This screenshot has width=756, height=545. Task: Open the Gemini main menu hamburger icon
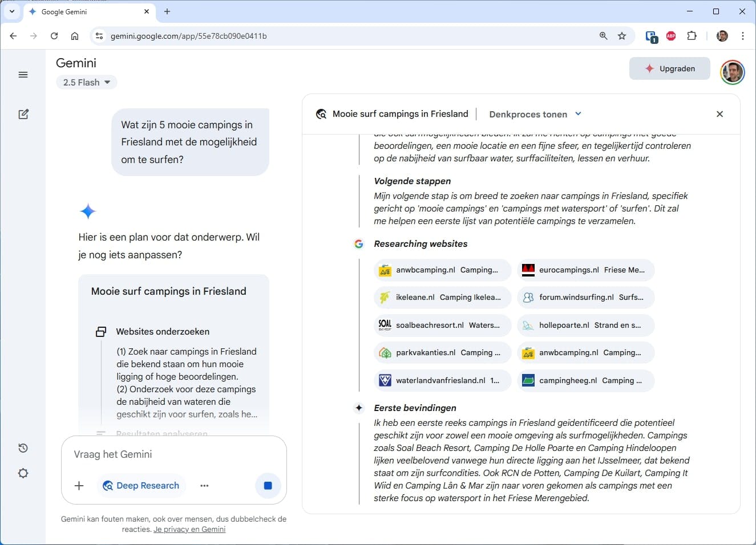point(23,75)
